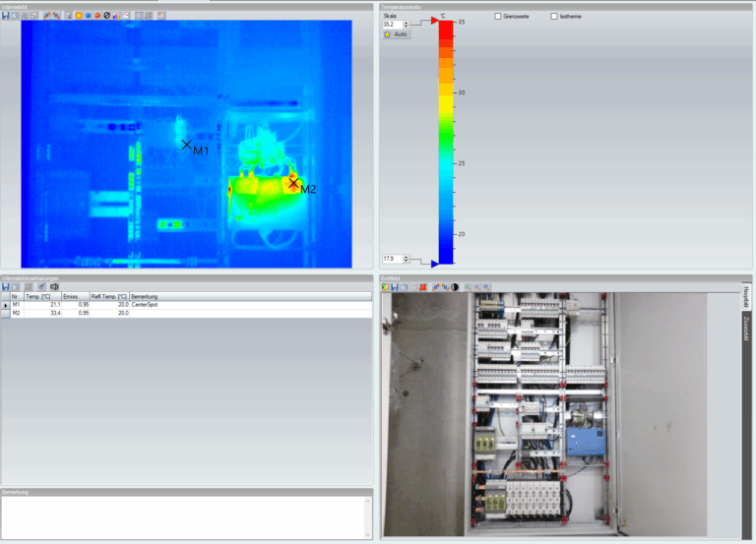Image resolution: width=756 pixels, height=544 pixels.
Task: Click the yellow sun-like icon in thermal toolbar
Action: [79, 16]
